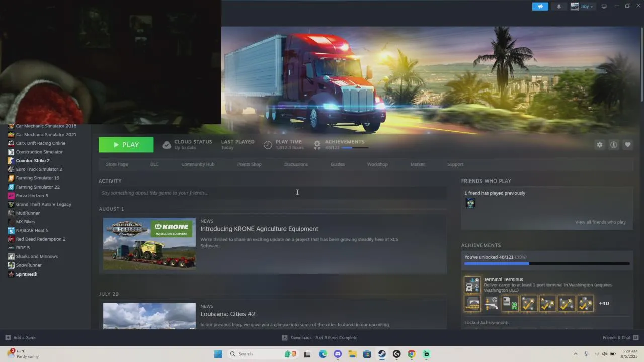Screen dimensions: 644x362
Task: Click the cloud status icon
Action: 167,145
